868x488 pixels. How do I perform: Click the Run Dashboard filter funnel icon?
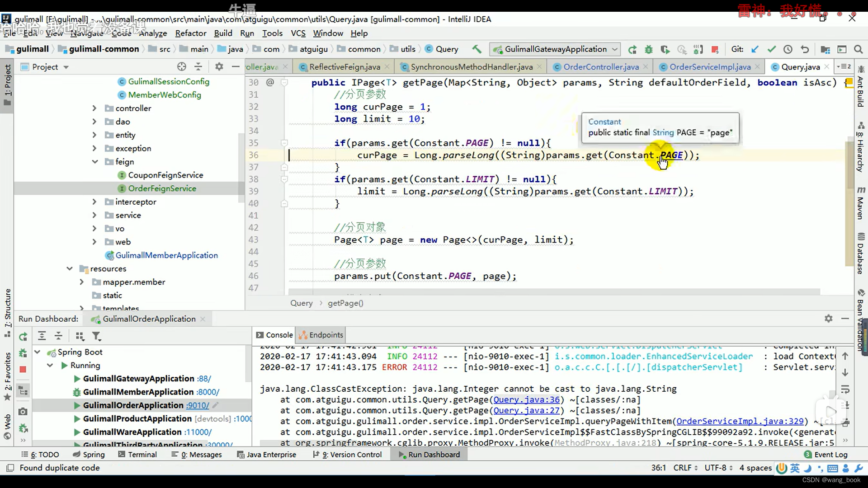tap(96, 336)
